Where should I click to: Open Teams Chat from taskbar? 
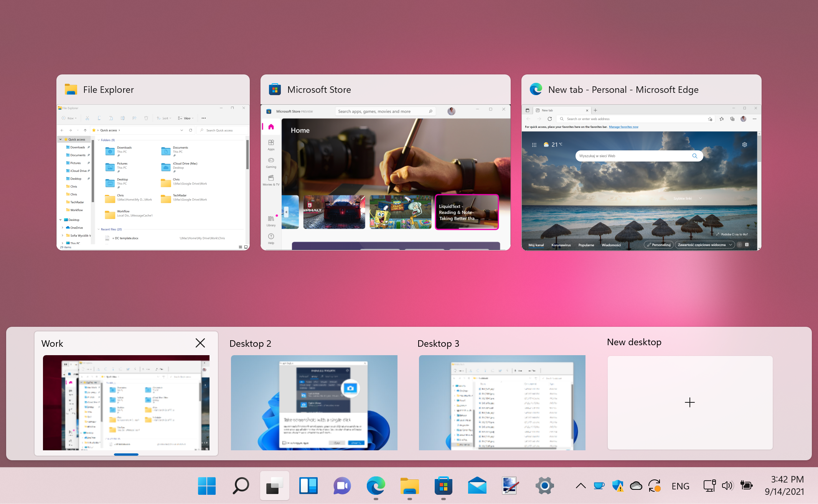(x=342, y=486)
